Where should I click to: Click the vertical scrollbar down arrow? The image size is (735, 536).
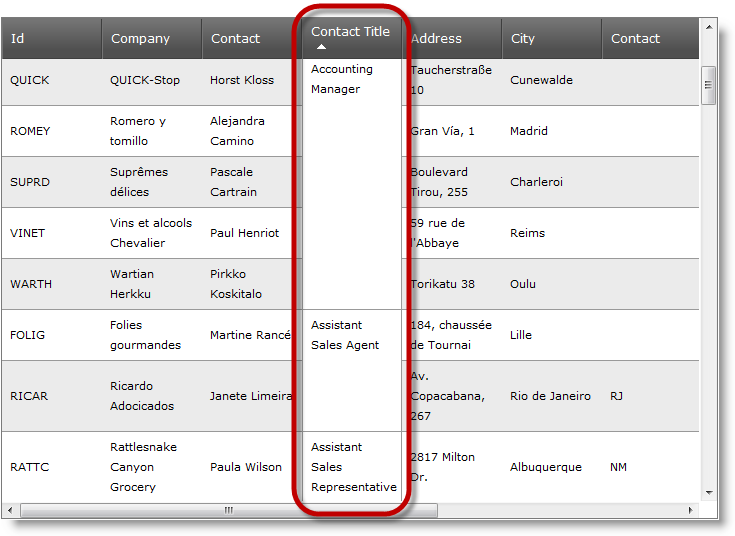coord(709,493)
